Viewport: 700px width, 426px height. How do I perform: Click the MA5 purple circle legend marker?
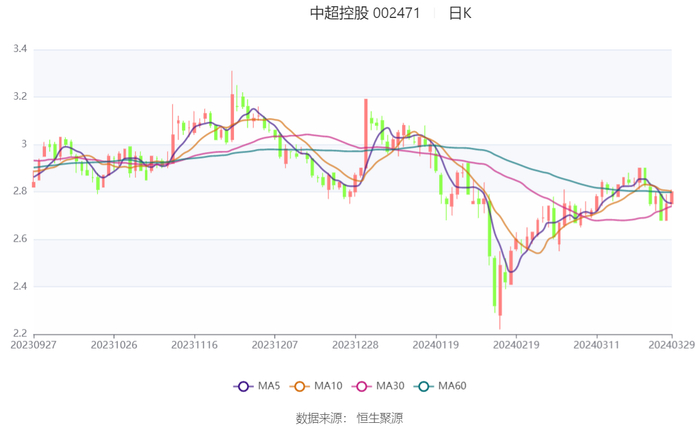242,386
